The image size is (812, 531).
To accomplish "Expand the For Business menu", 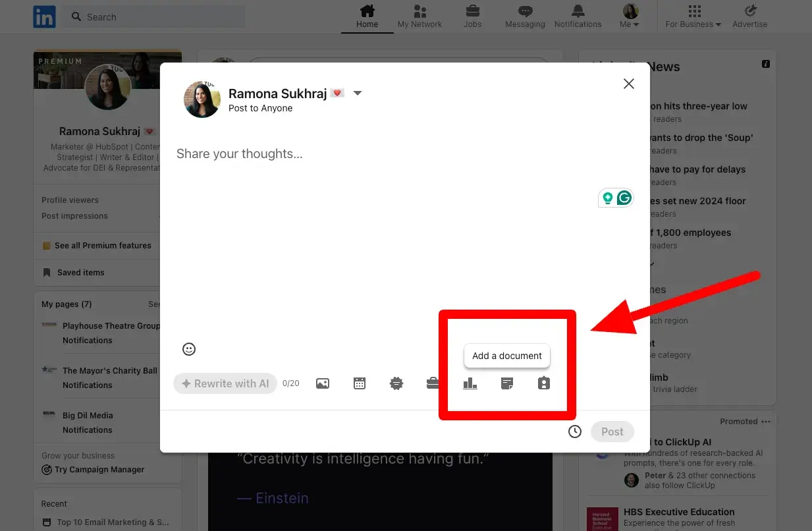I will 693,17.
